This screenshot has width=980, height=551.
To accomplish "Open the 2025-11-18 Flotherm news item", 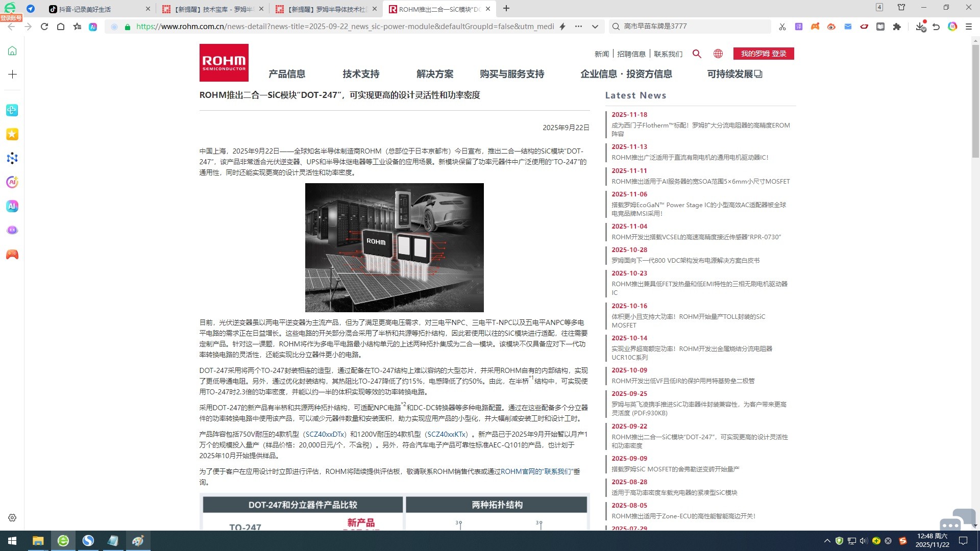I will (x=701, y=130).
